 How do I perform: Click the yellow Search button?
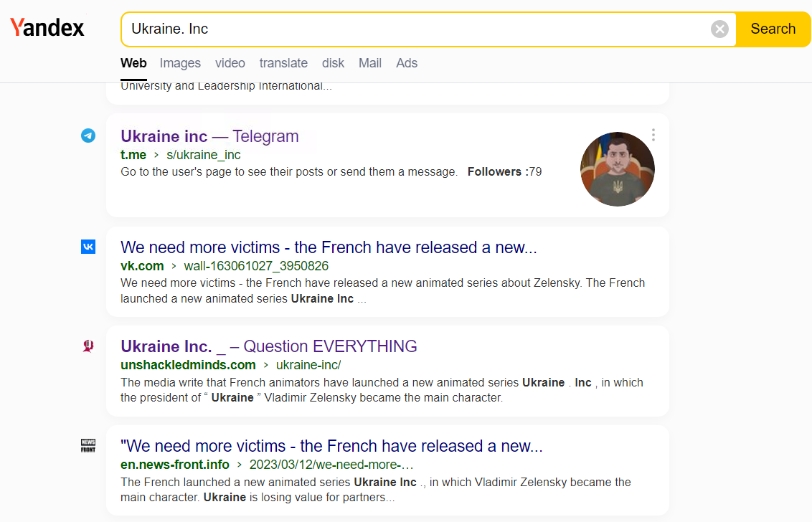pyautogui.click(x=773, y=29)
